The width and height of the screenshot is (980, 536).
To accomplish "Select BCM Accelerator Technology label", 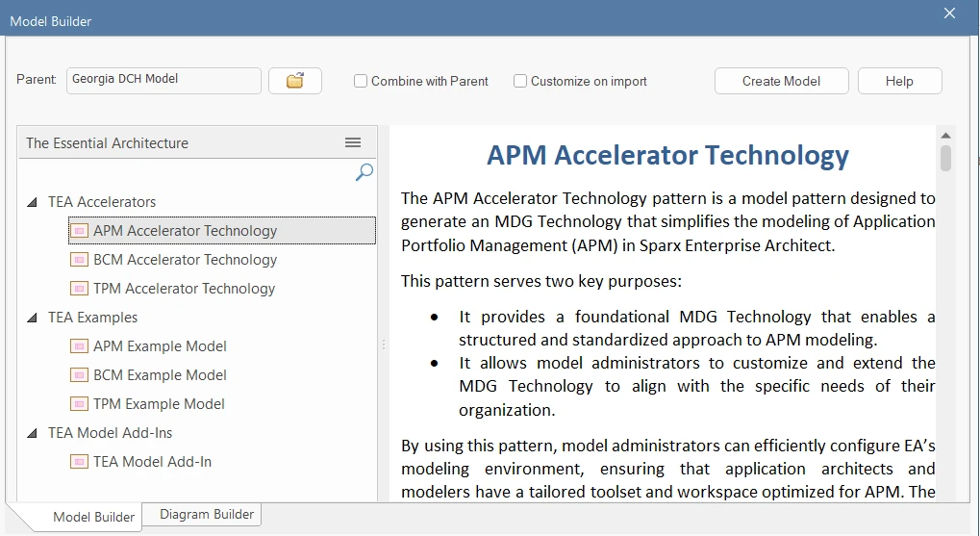I will 185,260.
